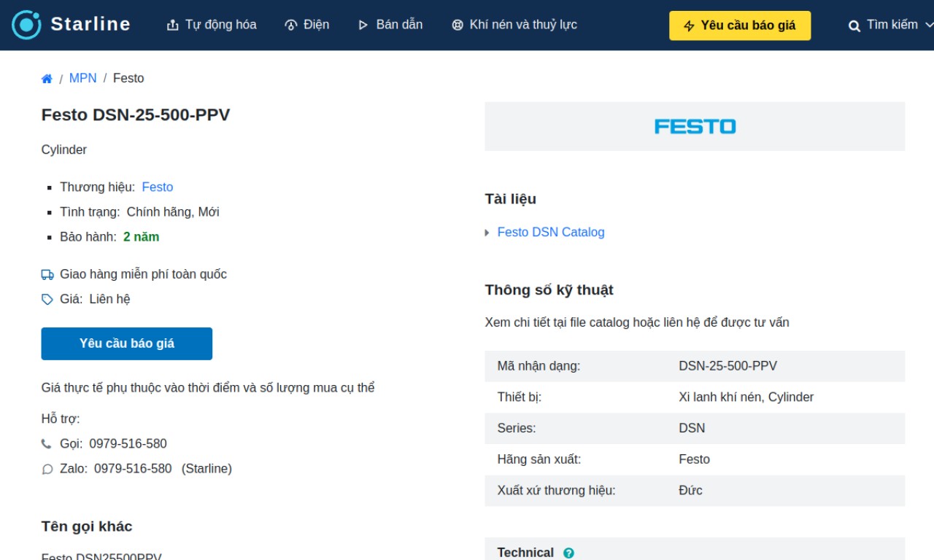Image resolution: width=934 pixels, height=560 pixels.
Task: Click the blue Yêu cầu báo giá button
Action: 127,343
